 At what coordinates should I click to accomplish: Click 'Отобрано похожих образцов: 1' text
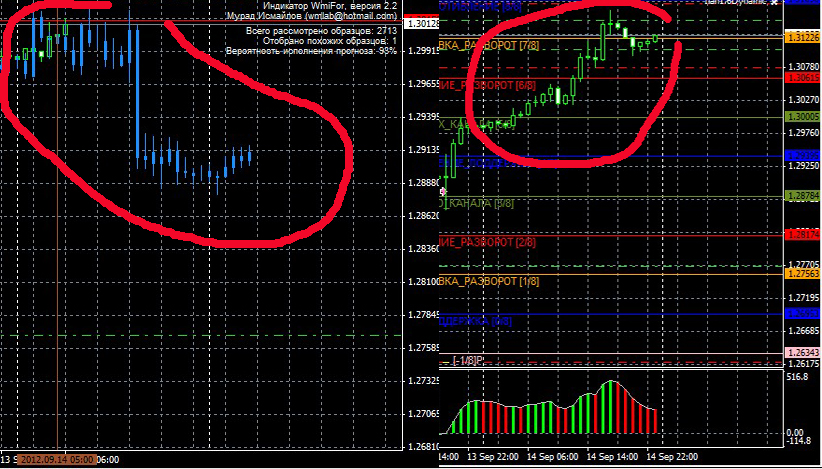pyautogui.click(x=330, y=41)
